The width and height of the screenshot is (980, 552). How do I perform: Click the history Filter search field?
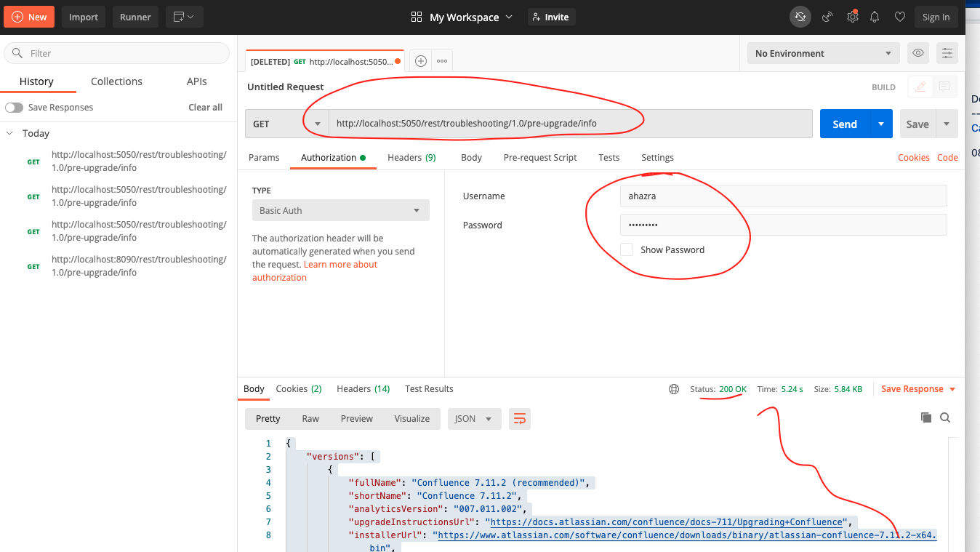pos(116,53)
